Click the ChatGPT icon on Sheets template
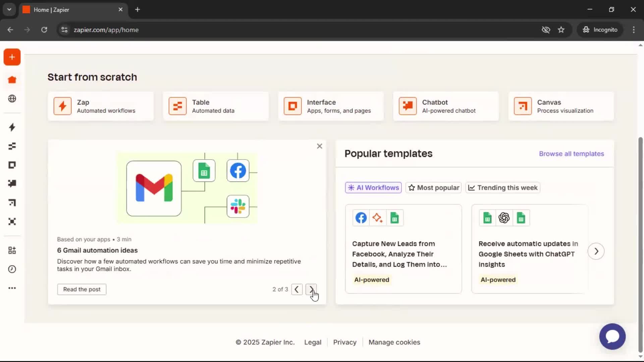The height and width of the screenshot is (362, 644). pyautogui.click(x=504, y=218)
